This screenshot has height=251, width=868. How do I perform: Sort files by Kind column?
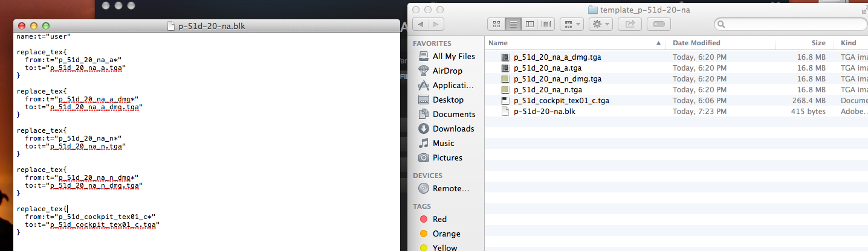point(851,43)
